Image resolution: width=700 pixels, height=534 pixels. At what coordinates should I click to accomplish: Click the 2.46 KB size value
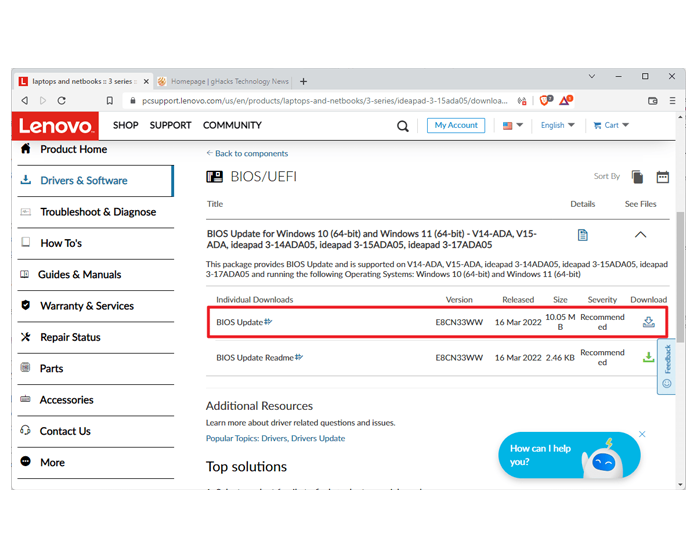(560, 358)
